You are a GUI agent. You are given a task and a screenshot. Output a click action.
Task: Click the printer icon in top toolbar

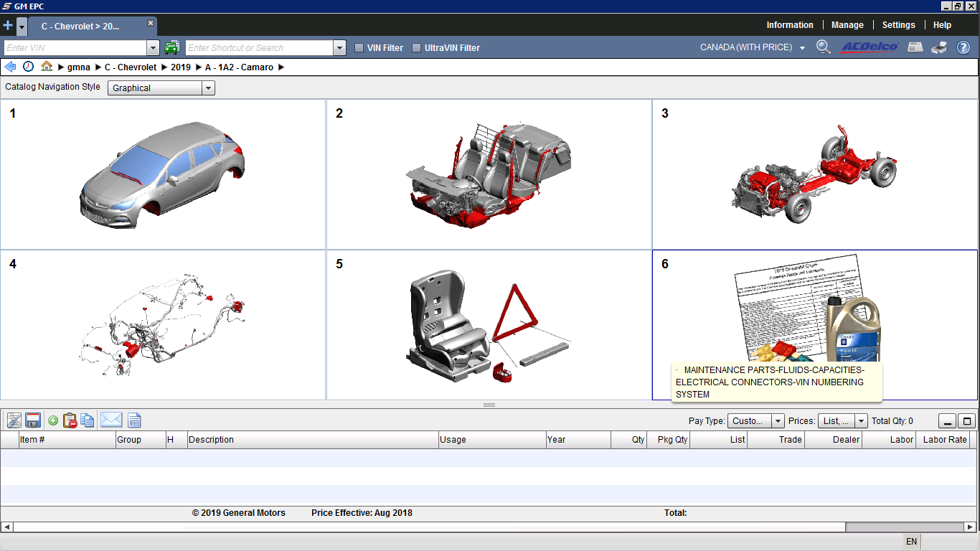938,47
